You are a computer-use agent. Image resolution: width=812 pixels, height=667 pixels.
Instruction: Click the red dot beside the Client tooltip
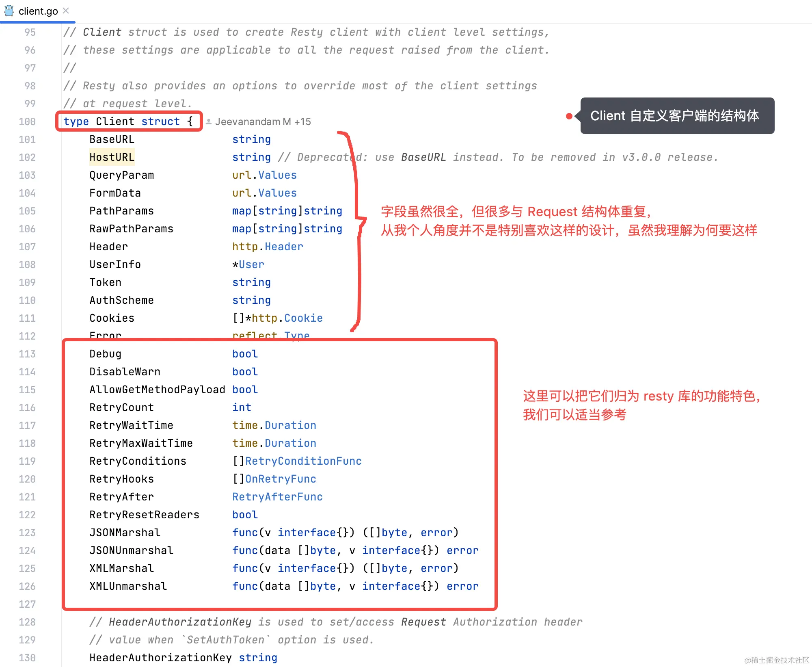point(569,116)
